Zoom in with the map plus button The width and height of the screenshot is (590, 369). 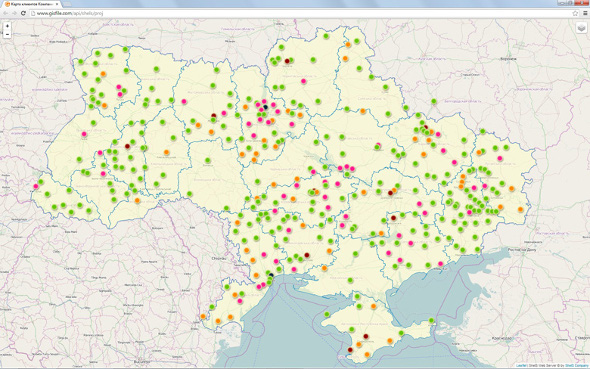[7, 26]
